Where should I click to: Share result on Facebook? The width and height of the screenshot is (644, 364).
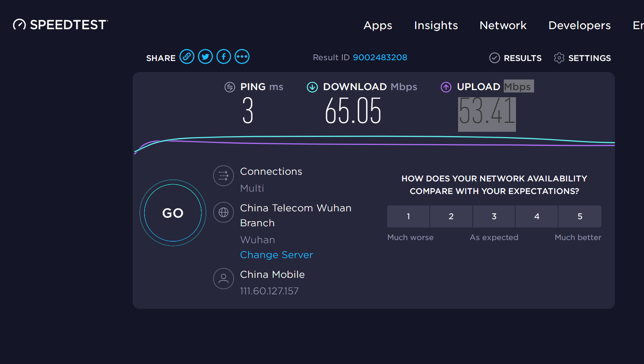coord(224,57)
